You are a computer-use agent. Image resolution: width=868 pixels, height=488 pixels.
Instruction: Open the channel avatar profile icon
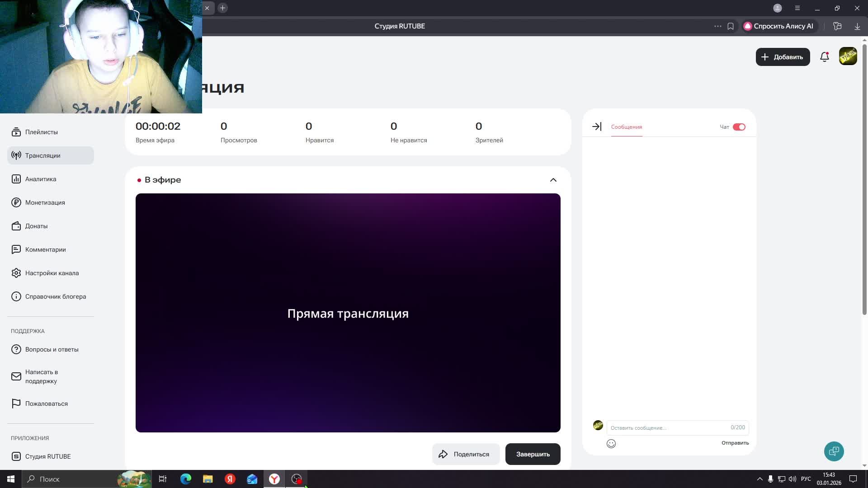point(848,56)
